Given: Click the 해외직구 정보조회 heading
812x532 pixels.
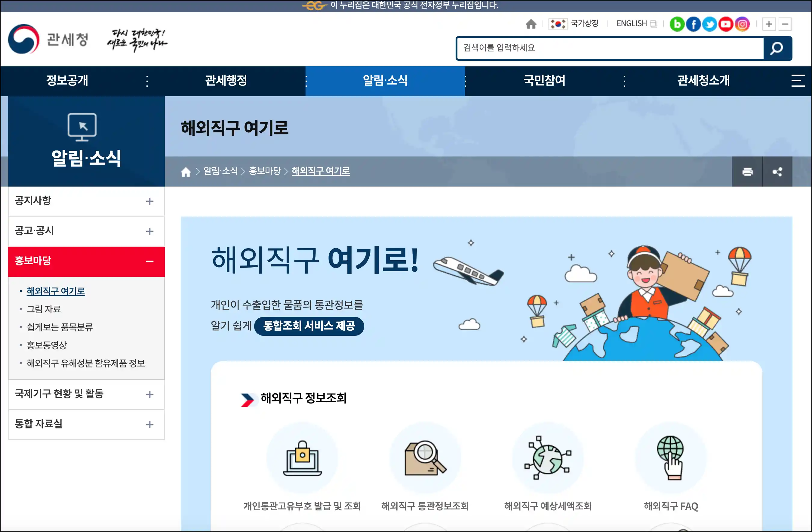Looking at the screenshot, I should click(304, 398).
